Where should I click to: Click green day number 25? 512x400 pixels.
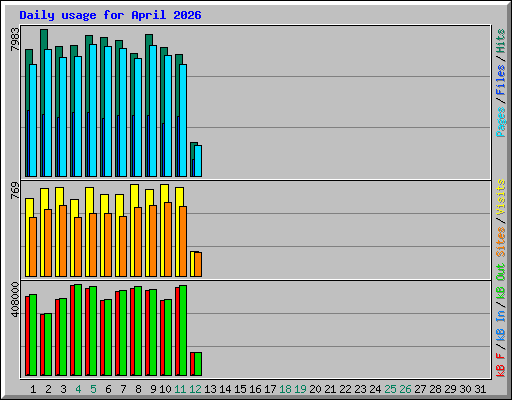[390, 389]
